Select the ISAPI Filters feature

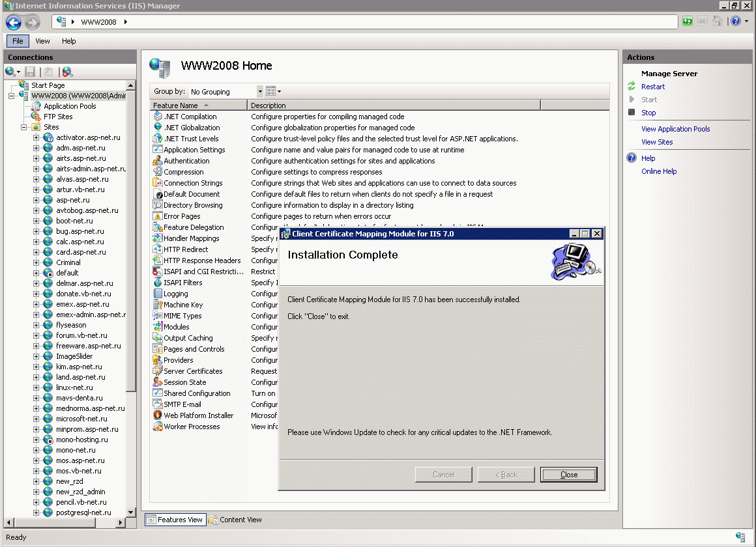[x=182, y=283]
